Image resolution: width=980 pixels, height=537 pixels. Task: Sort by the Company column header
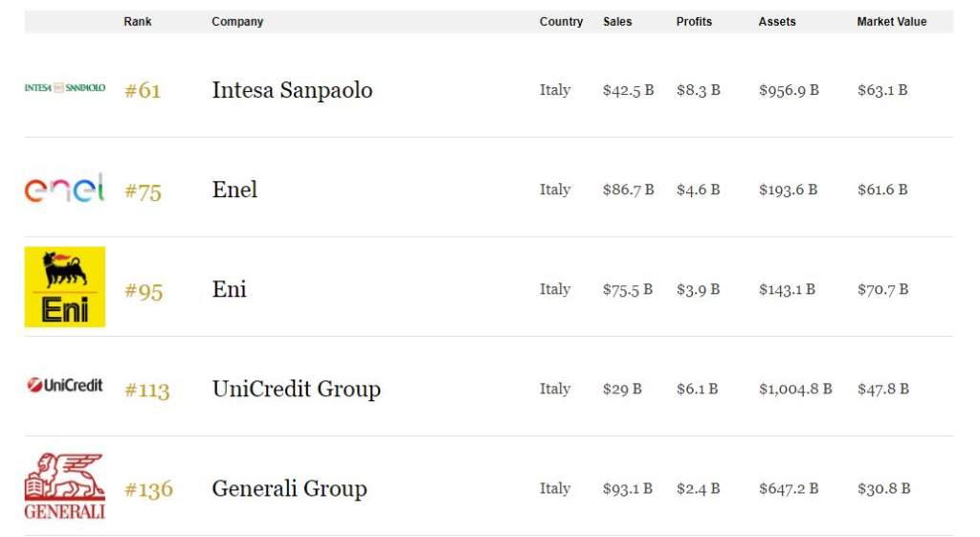click(237, 21)
